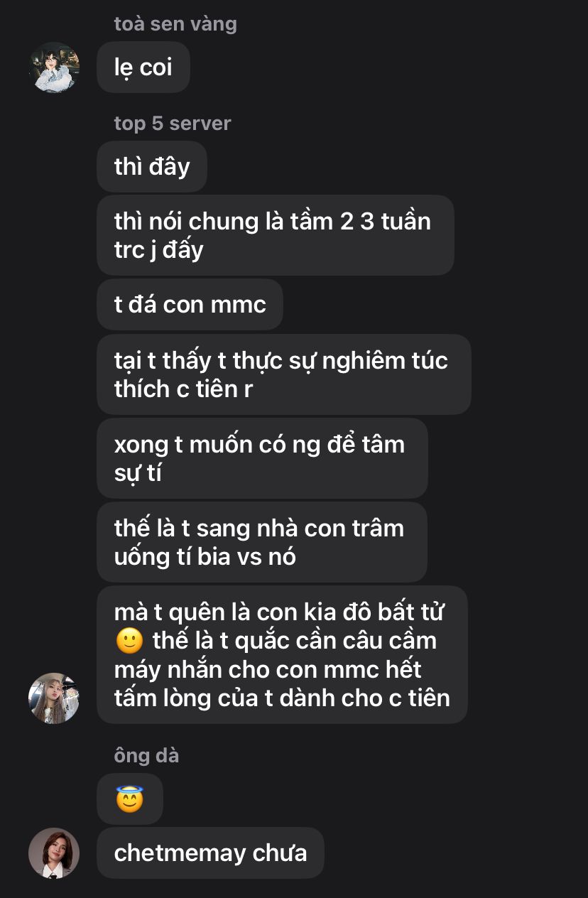The width and height of the screenshot is (588, 898).
Task: Tap the "thì đây" message bubble
Action: coord(152,166)
